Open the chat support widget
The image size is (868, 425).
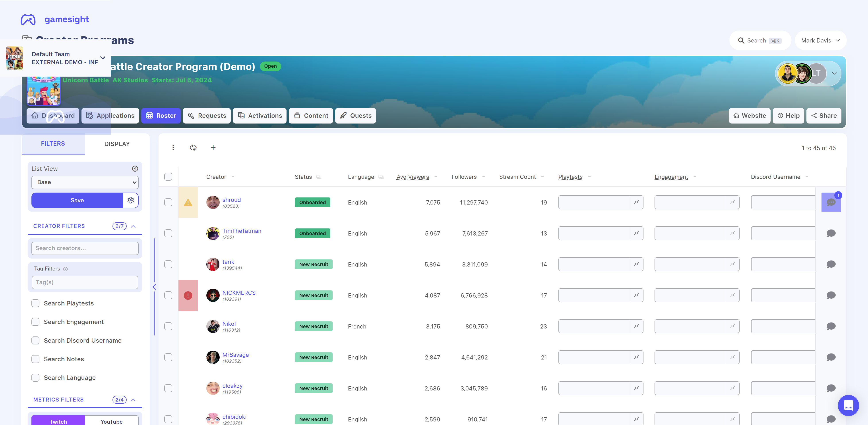pos(848,405)
